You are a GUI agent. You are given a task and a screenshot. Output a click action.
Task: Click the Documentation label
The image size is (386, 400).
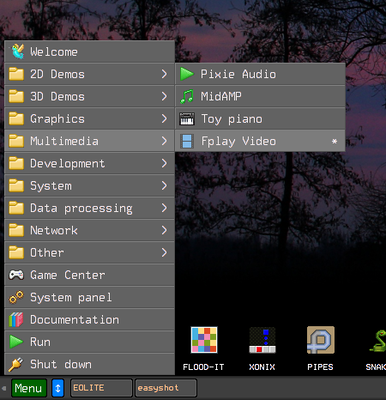(75, 320)
